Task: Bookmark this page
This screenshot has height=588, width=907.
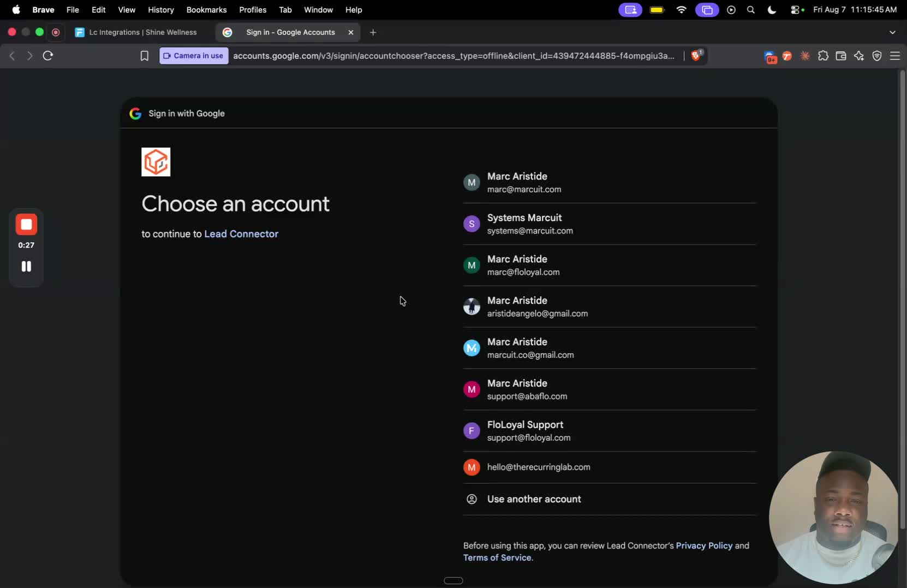Action: click(144, 56)
